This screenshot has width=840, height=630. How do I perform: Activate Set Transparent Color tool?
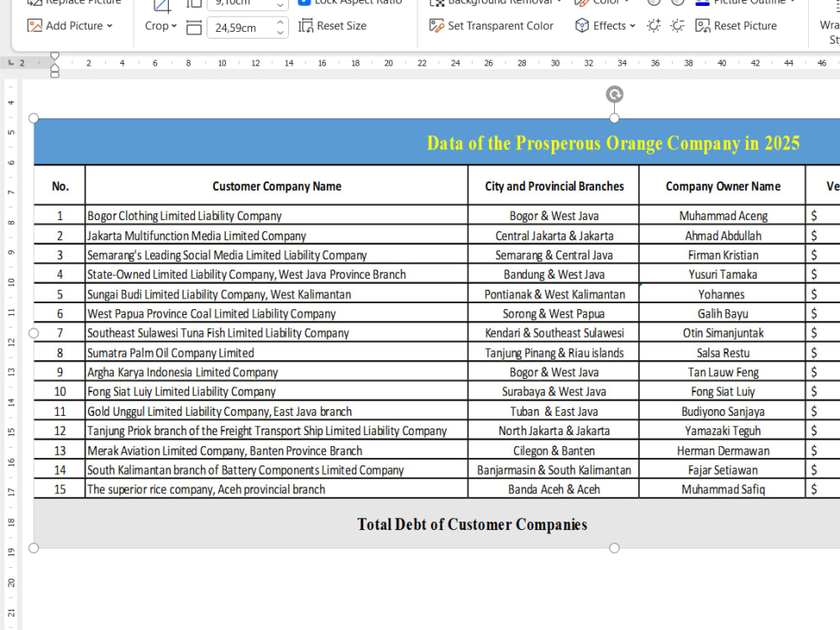491,26
